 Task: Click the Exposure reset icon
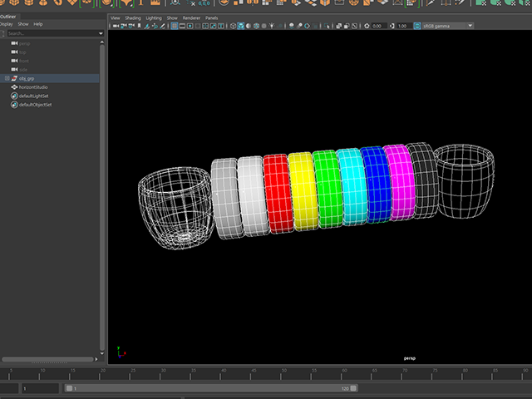point(367,26)
